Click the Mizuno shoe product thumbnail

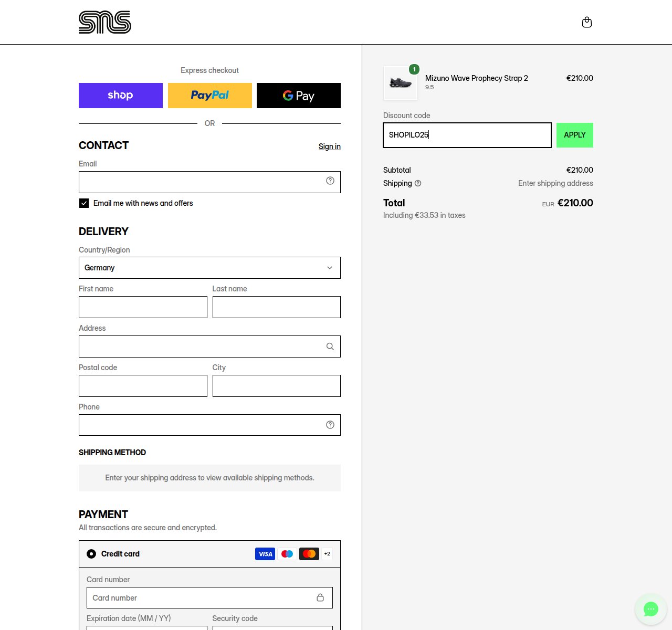point(401,83)
